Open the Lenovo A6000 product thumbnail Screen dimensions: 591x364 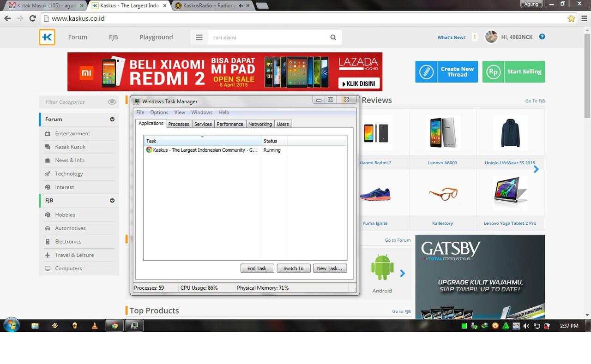coord(442,133)
